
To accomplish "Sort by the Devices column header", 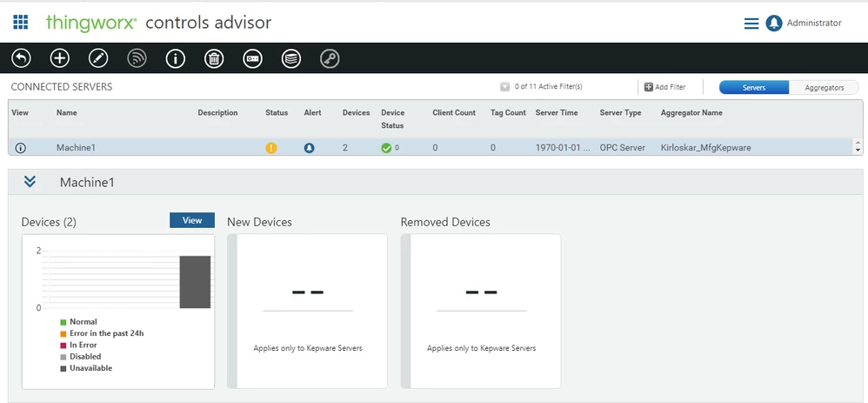I will coord(356,112).
